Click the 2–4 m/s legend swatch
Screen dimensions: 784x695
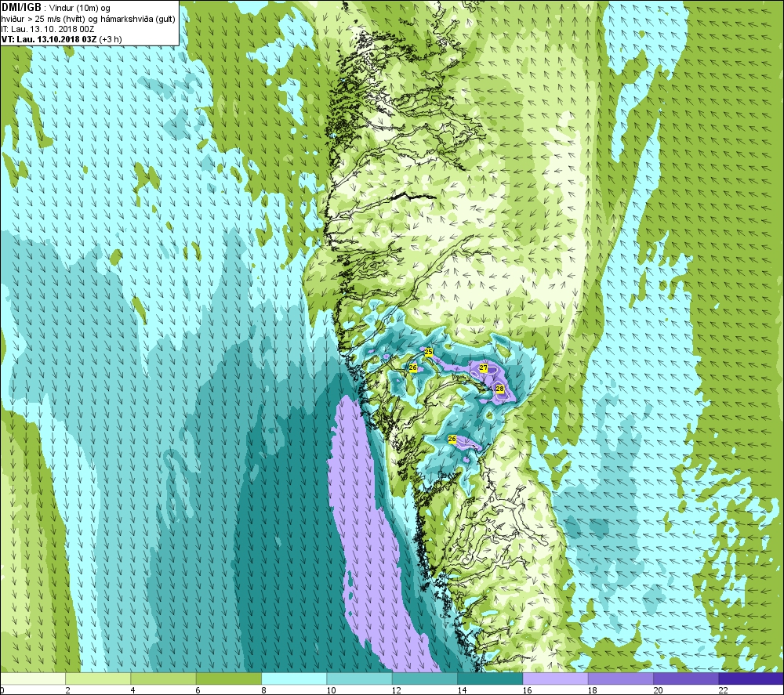point(98,679)
